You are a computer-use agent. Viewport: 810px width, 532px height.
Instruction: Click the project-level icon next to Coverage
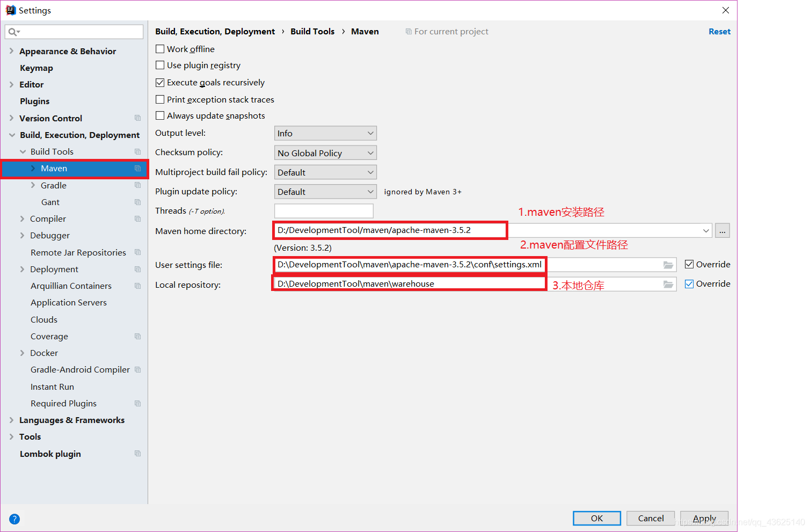pos(138,336)
